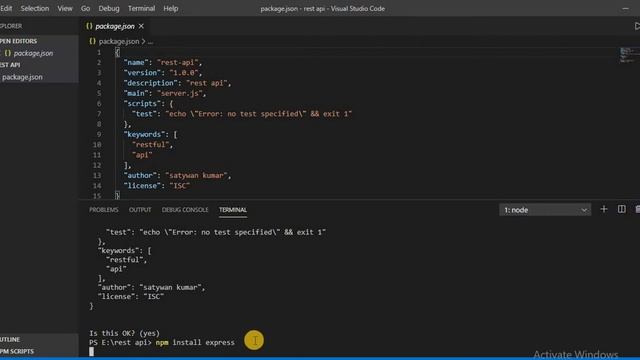Open the Selection menu
Screen dimensions: 640x360
pyautogui.click(x=35, y=8)
